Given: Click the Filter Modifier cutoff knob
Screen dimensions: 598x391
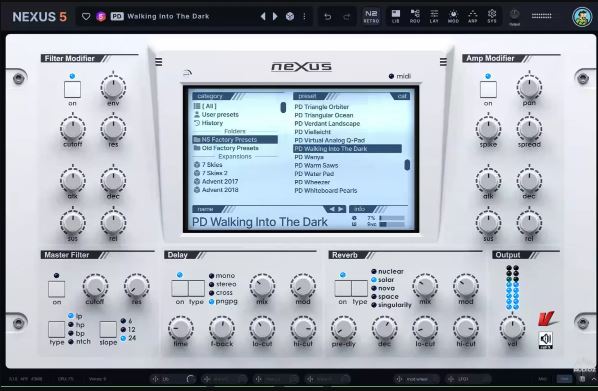Looking at the screenshot, I should (x=72, y=129).
